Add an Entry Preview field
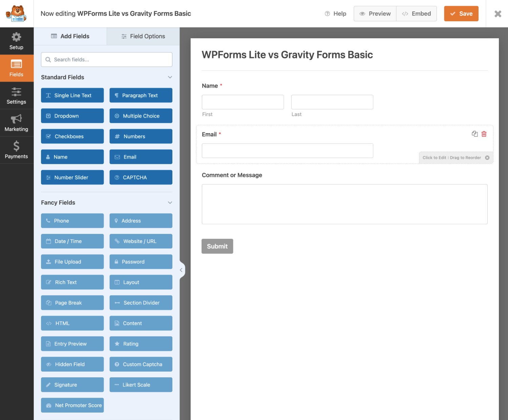 pos(72,344)
